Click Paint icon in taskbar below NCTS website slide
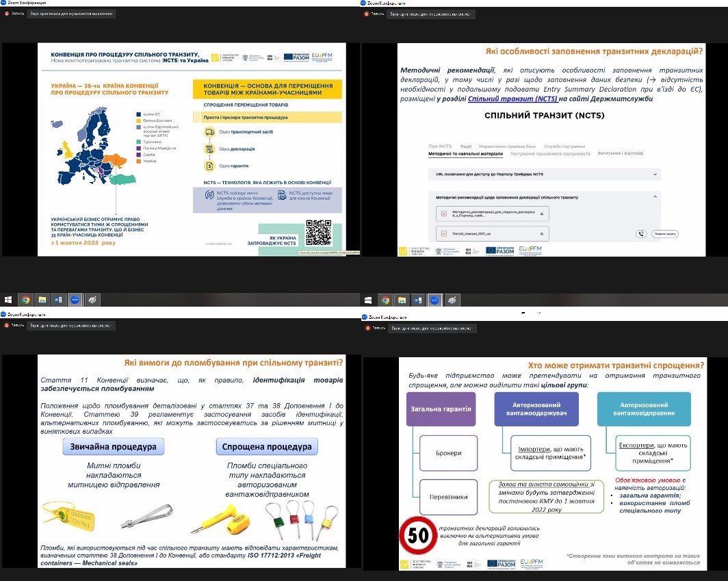This screenshot has height=581, width=728. tap(451, 300)
